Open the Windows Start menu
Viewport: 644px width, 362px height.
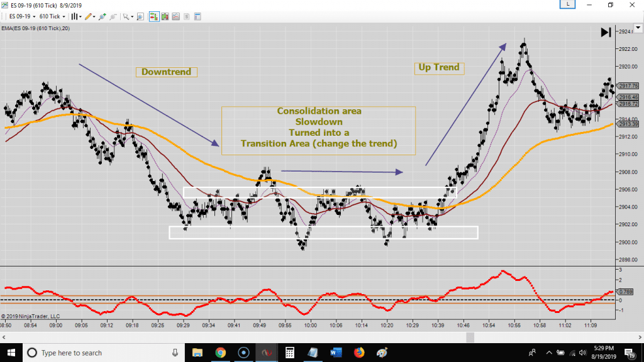[x=11, y=353]
